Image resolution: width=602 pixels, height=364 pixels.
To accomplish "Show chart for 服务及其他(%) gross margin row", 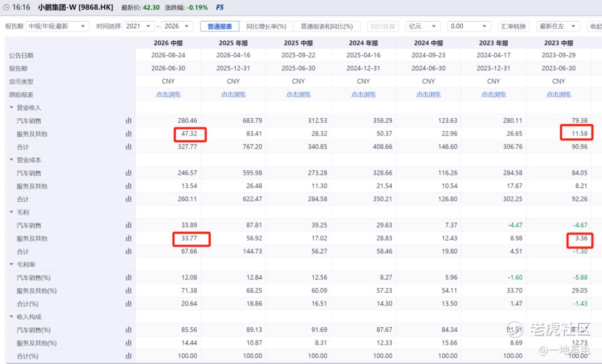I will click(128, 290).
